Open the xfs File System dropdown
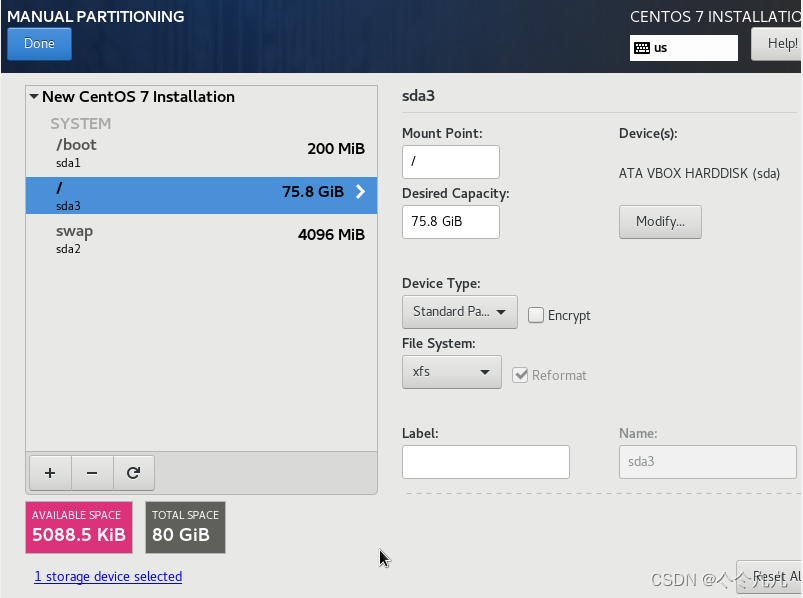This screenshot has width=803, height=598. coord(452,372)
